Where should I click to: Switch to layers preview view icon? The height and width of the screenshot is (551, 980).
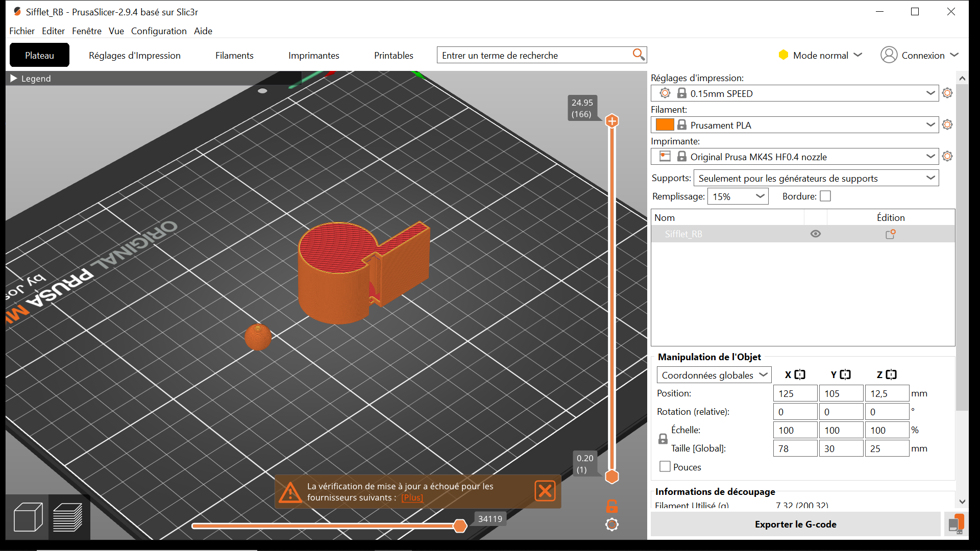point(68,517)
